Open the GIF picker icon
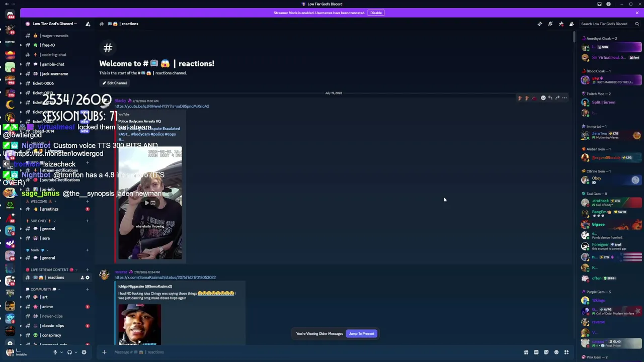Viewport: 644px width, 362px height. (x=536, y=352)
